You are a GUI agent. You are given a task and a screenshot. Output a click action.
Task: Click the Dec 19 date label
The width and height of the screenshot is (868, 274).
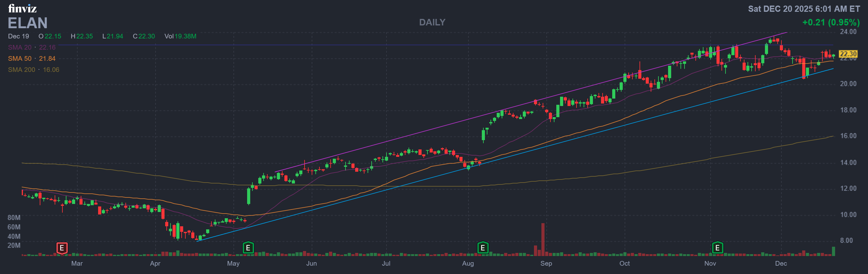19,36
